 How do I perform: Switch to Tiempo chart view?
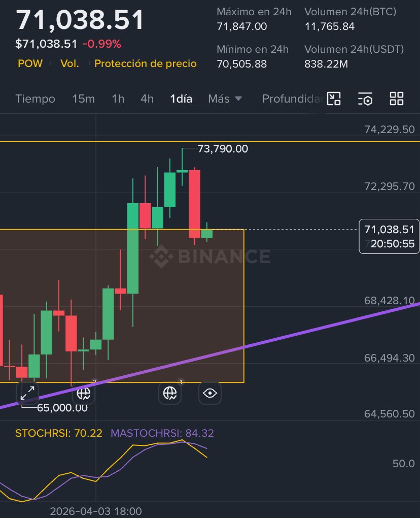(x=36, y=99)
